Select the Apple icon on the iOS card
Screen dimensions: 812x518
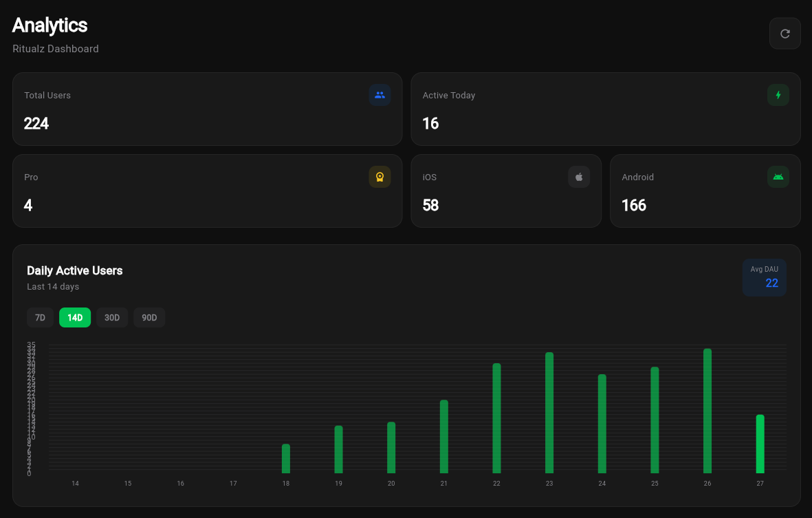[578, 177]
